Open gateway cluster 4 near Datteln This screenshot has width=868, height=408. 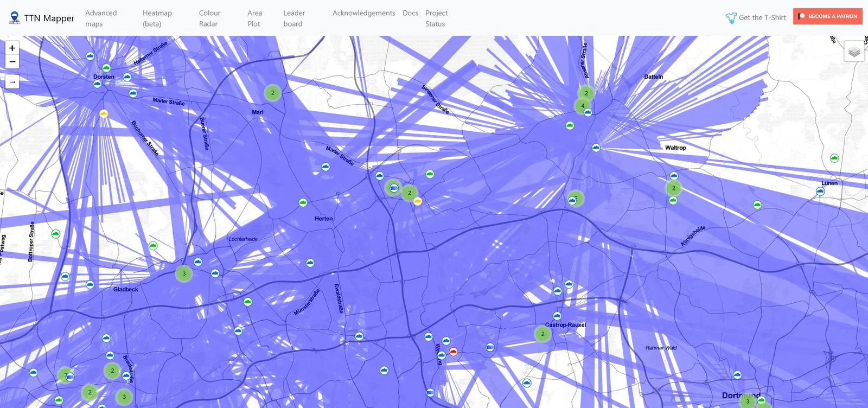point(583,106)
